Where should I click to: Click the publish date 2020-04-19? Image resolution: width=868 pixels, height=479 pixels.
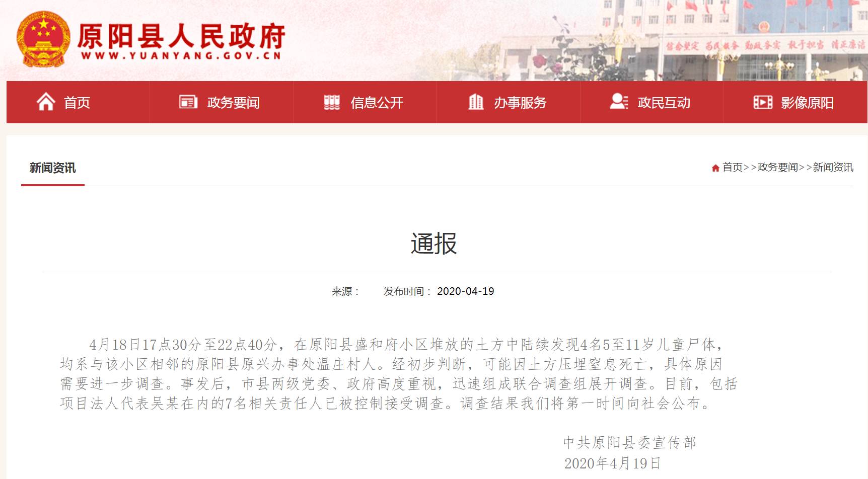coord(466,291)
